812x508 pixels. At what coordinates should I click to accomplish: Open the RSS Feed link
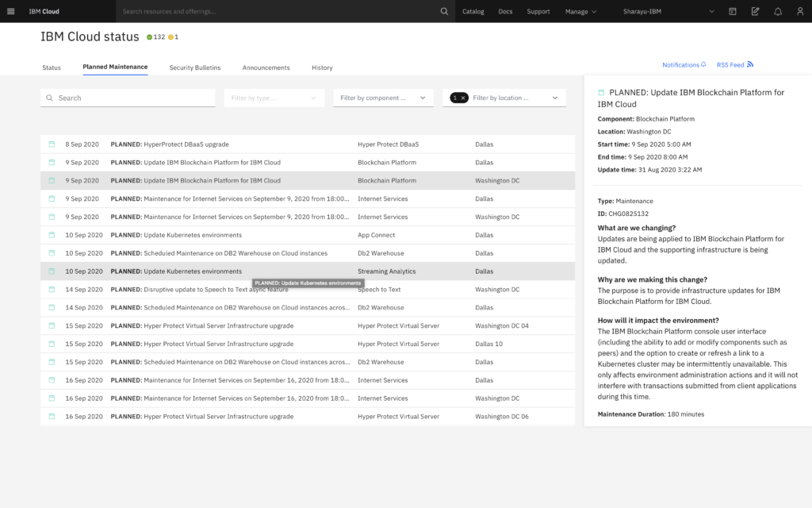click(735, 65)
